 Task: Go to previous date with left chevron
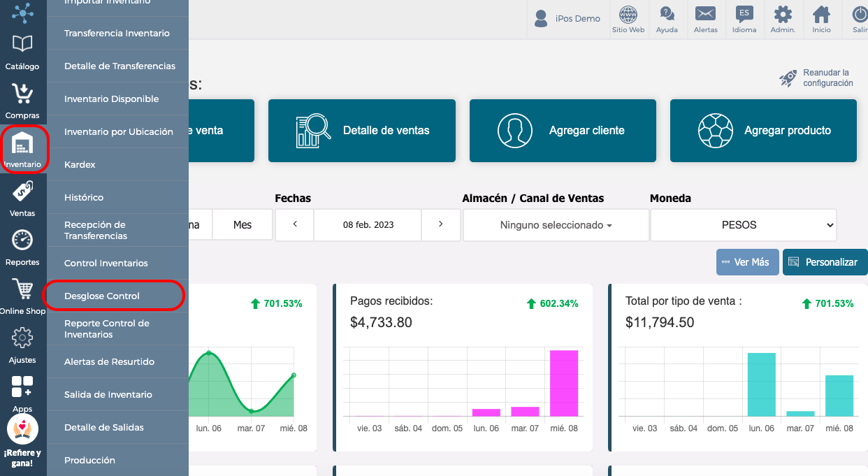pos(295,224)
